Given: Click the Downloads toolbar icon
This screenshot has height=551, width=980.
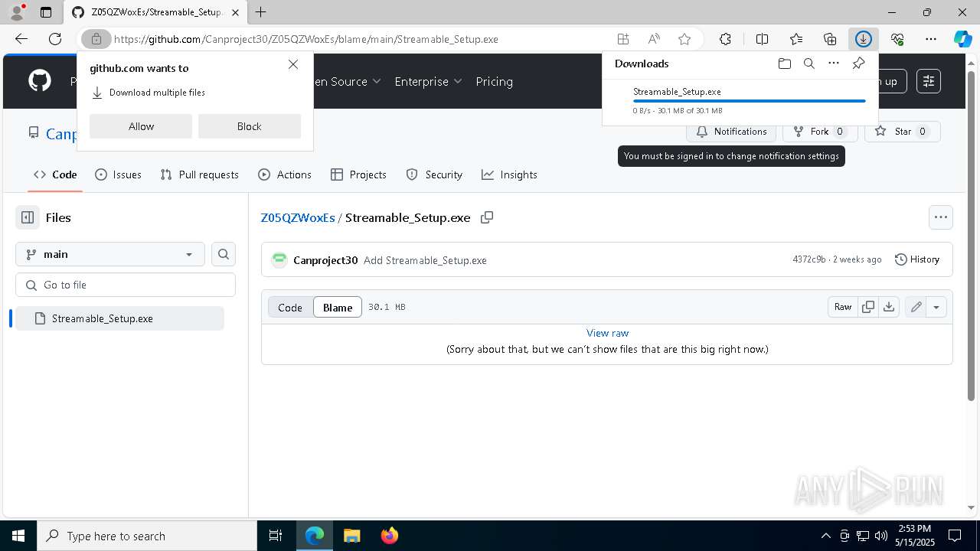Looking at the screenshot, I should (x=864, y=39).
